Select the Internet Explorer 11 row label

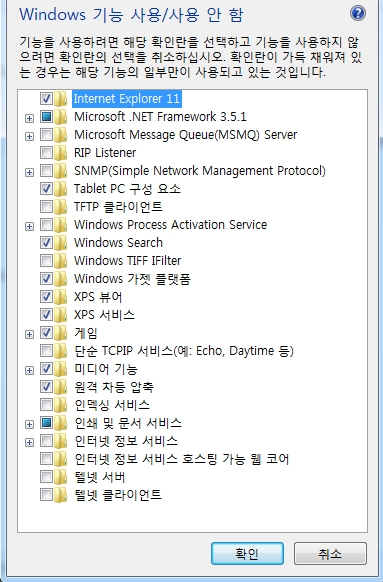(127, 99)
